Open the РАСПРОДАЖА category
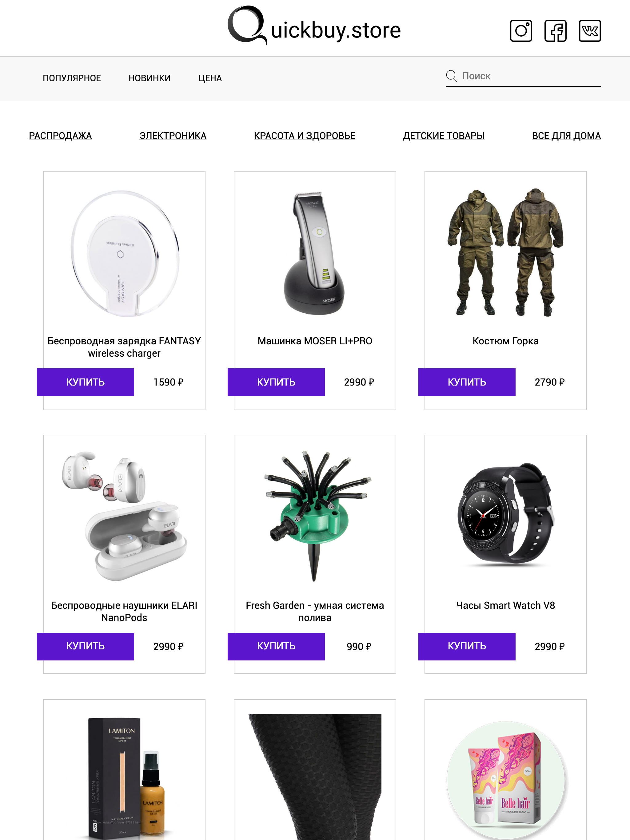Image resolution: width=630 pixels, height=840 pixels. [60, 136]
